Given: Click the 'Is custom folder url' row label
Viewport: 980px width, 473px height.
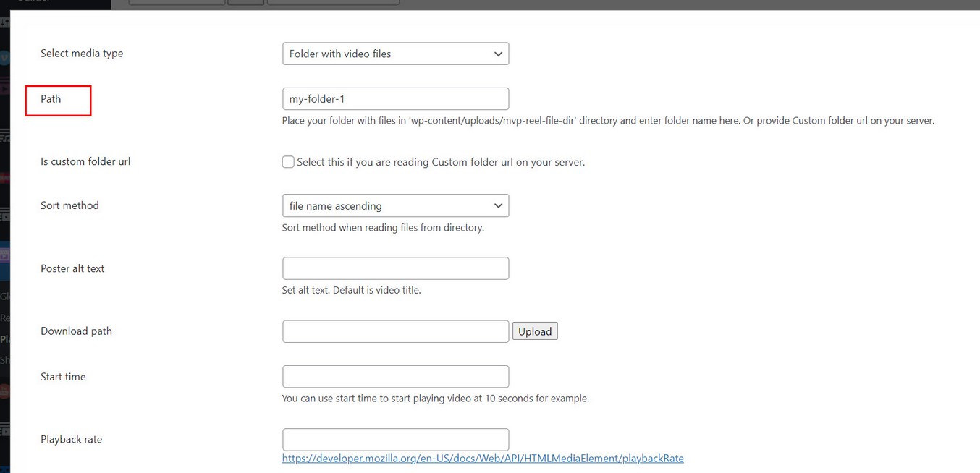Looking at the screenshot, I should coord(85,162).
